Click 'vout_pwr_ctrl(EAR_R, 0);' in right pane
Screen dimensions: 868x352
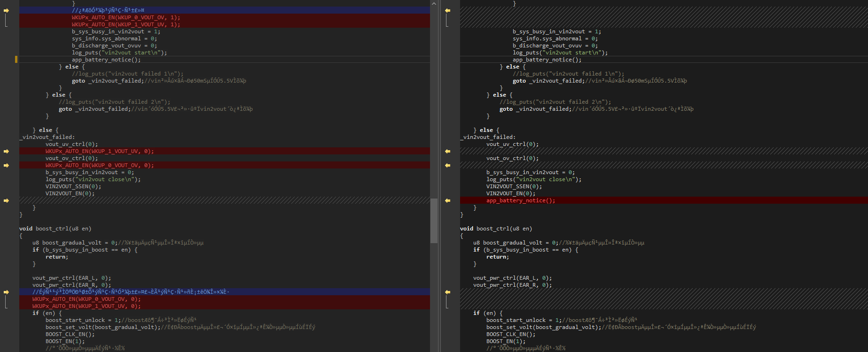click(512, 285)
